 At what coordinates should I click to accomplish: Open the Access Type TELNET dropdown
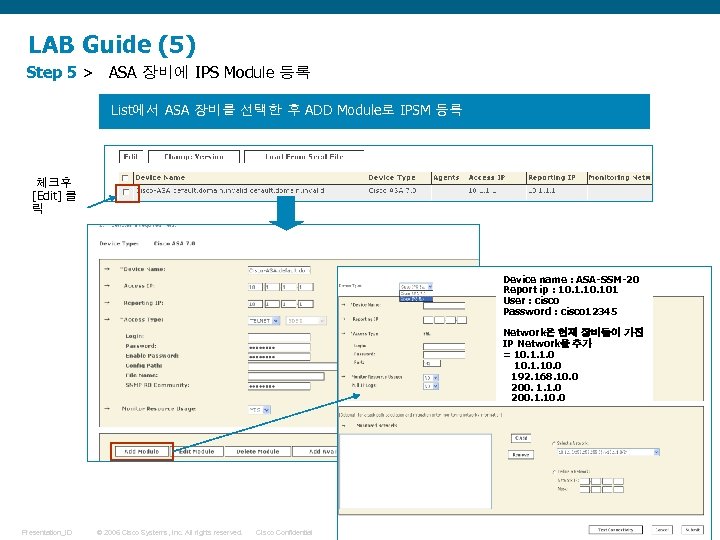[264, 321]
